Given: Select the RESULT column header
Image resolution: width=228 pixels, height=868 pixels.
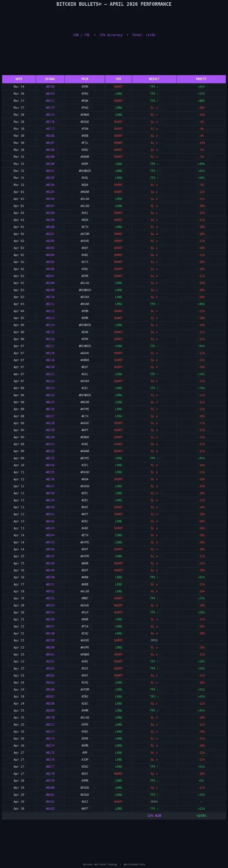Looking at the screenshot, I should (x=154, y=79).
